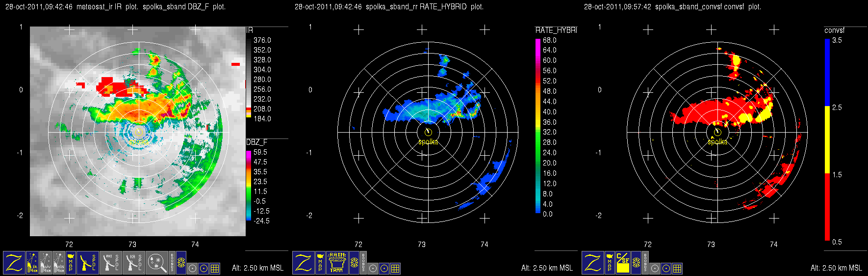Image resolution: width=868 pixels, height=276 pixels.
Task: Click the yellow circle icon in middle panel
Action: click(x=384, y=269)
